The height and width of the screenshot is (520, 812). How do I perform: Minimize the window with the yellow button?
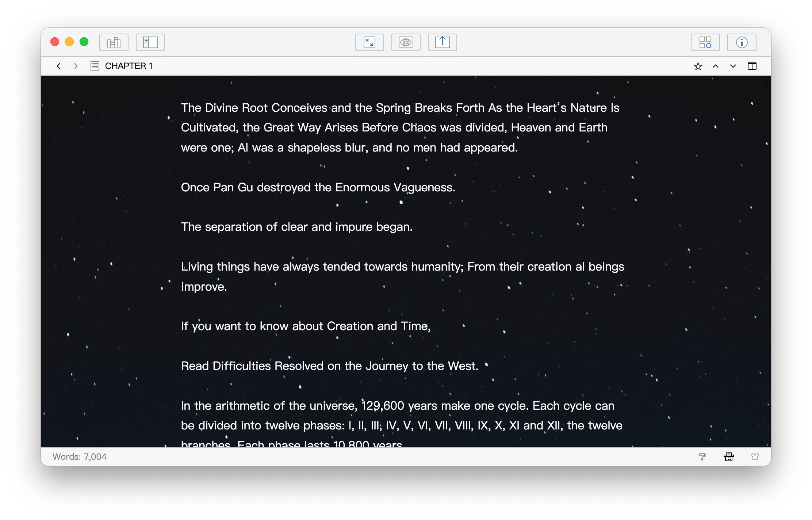[x=69, y=42]
